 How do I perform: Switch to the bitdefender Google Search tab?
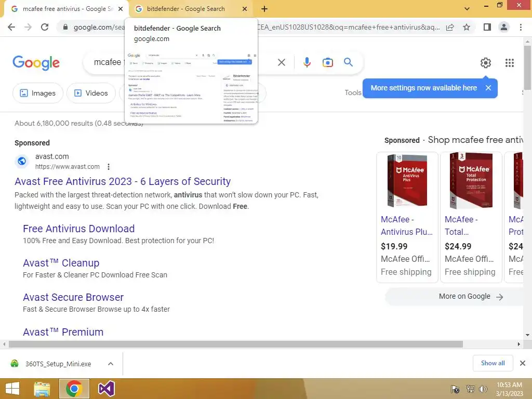click(185, 9)
